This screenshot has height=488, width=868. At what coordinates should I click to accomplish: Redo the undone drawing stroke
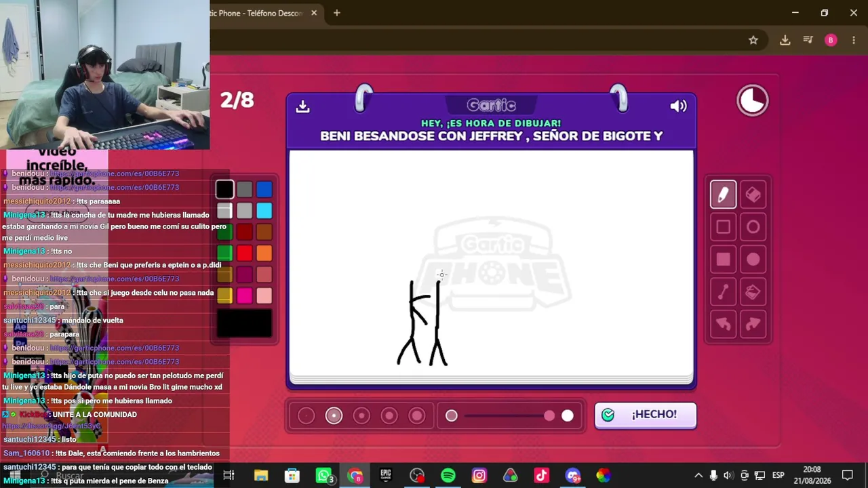pos(753,325)
